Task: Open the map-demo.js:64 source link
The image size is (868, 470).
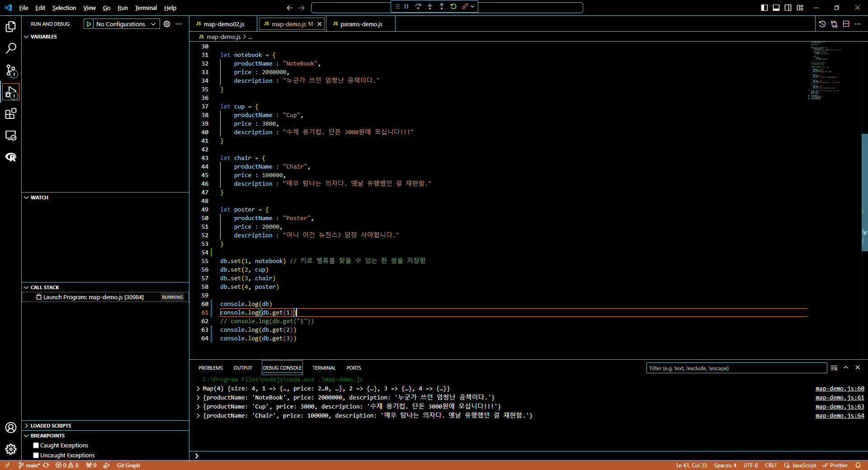Action: coord(840,416)
